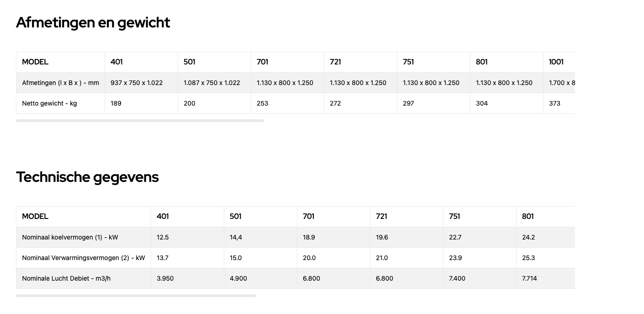The image size is (644, 314).
Task: Click the weight value 373 cell
Action: pos(559,103)
